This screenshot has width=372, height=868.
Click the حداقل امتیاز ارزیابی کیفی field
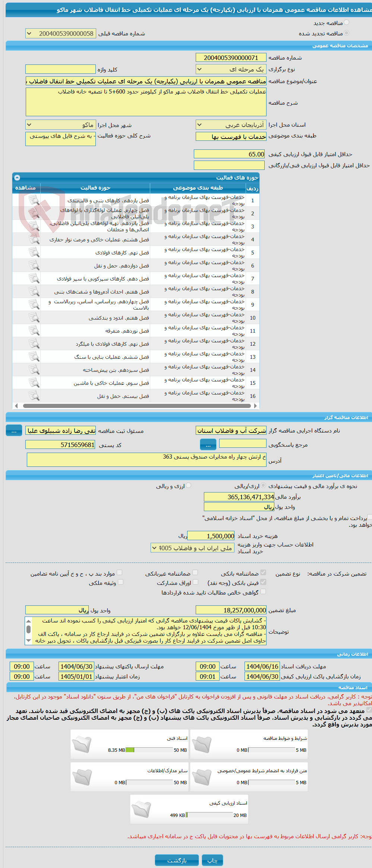tap(230, 154)
